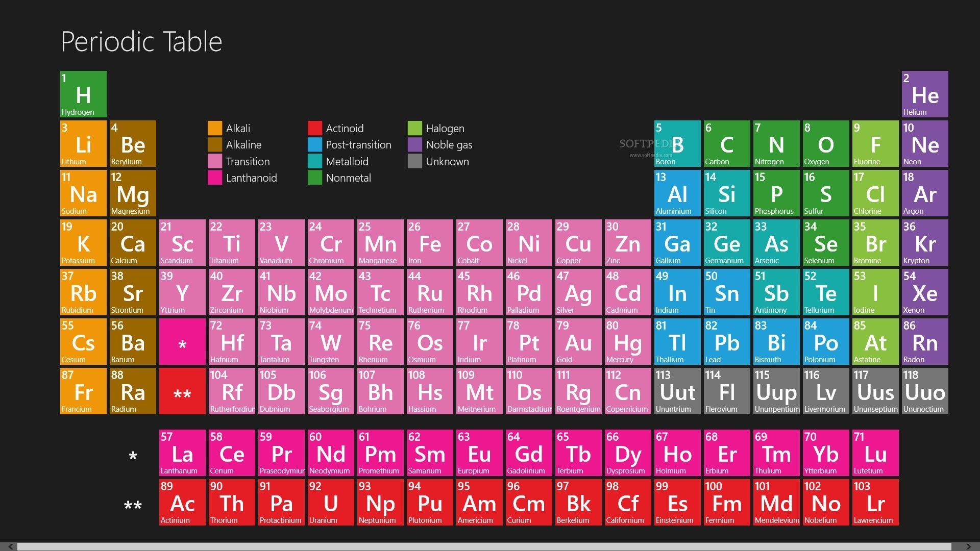Image resolution: width=980 pixels, height=551 pixels.
Task: Open the Silicon tile
Action: point(727,193)
